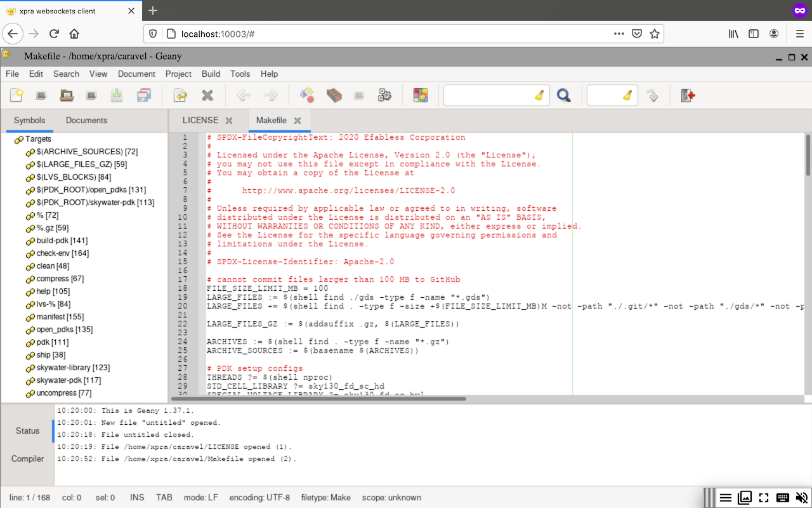This screenshot has width=812, height=508.
Task: Click the Apache license URL in editor
Action: 348,190
